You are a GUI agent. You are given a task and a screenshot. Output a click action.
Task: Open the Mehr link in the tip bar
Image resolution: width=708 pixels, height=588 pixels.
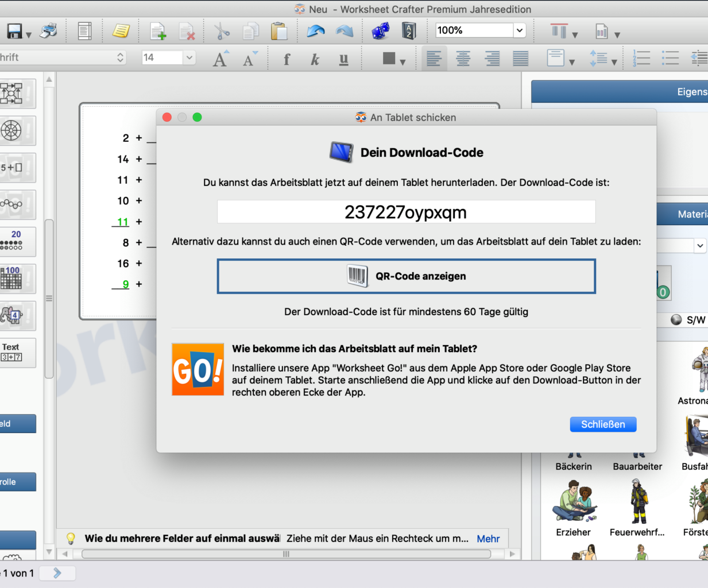(488, 539)
